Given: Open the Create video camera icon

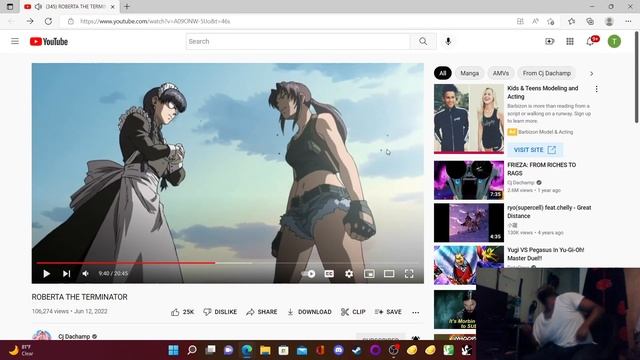Looking at the screenshot, I should click(x=549, y=41).
